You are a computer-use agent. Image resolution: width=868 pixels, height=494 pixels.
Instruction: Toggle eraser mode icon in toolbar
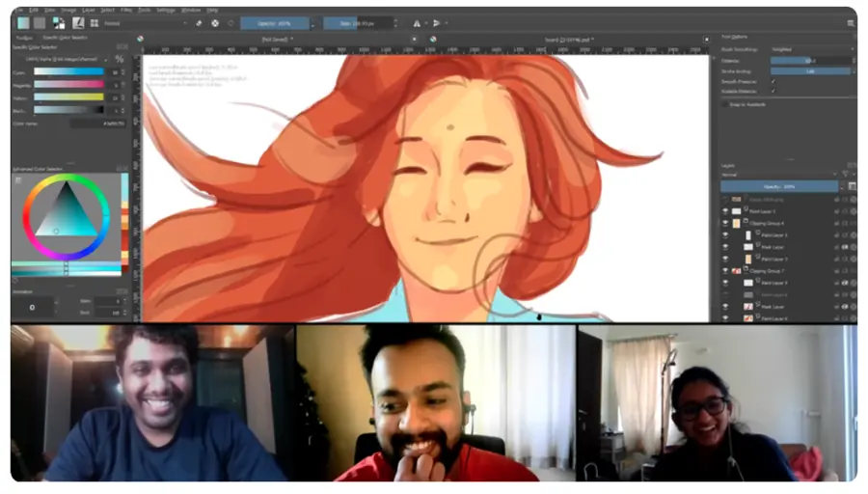pos(199,23)
